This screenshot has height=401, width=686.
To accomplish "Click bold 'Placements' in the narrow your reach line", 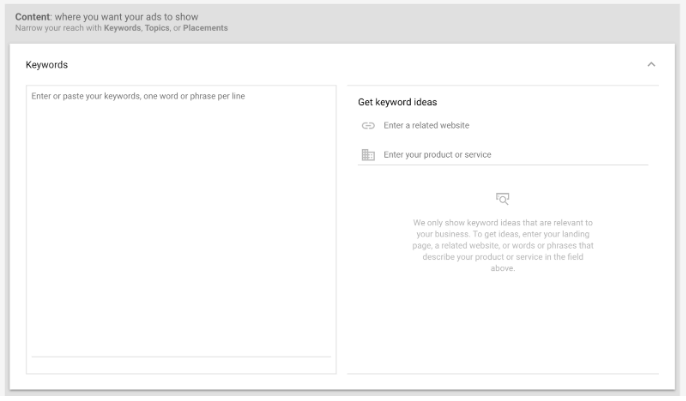I will coord(205,28).
